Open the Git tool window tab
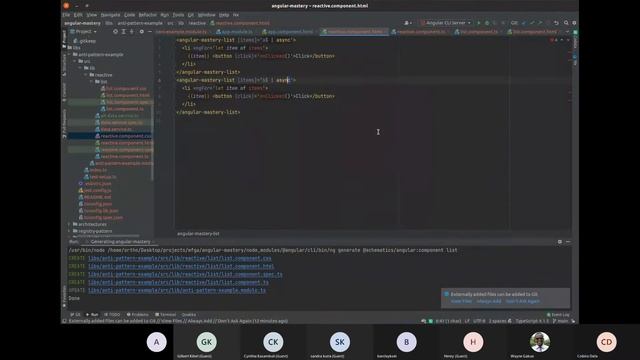The image size is (640, 360). click(x=76, y=315)
